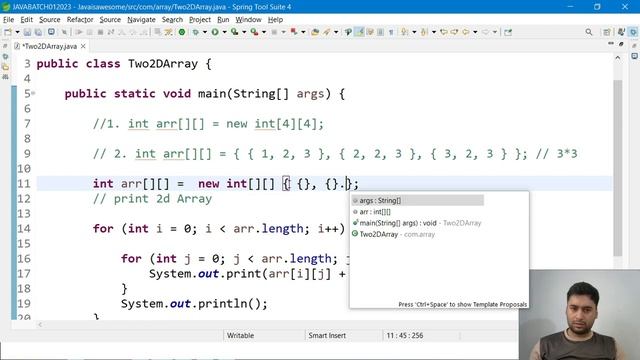Image resolution: width=640 pixels, height=360 pixels.
Task: Click the editor vertical scrollbar
Action: click(618, 168)
